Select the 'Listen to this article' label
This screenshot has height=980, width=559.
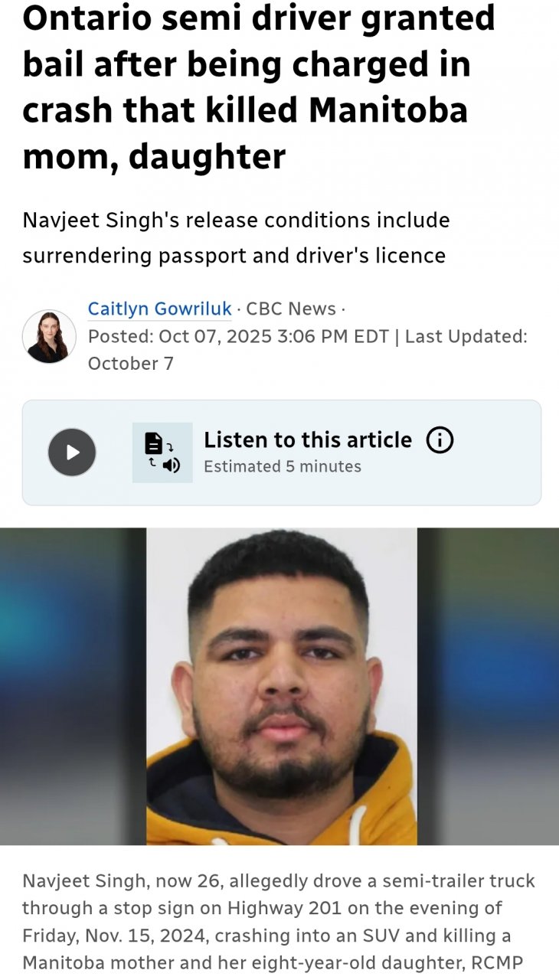(308, 440)
